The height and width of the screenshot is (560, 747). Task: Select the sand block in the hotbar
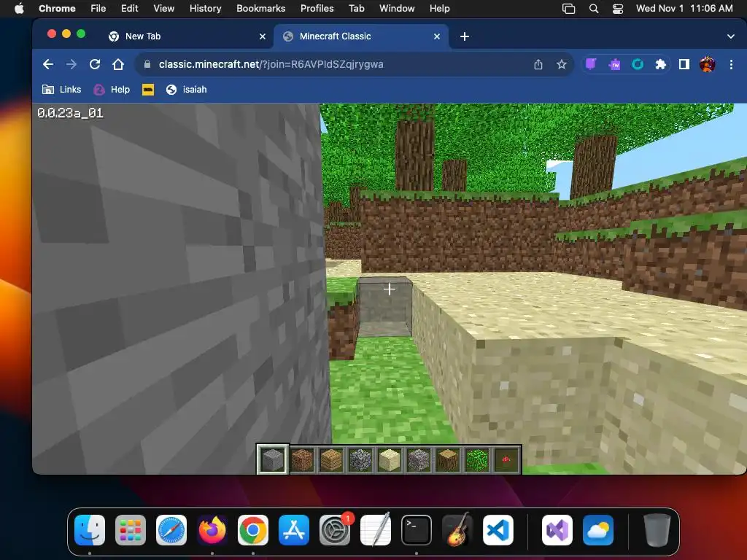coord(390,459)
